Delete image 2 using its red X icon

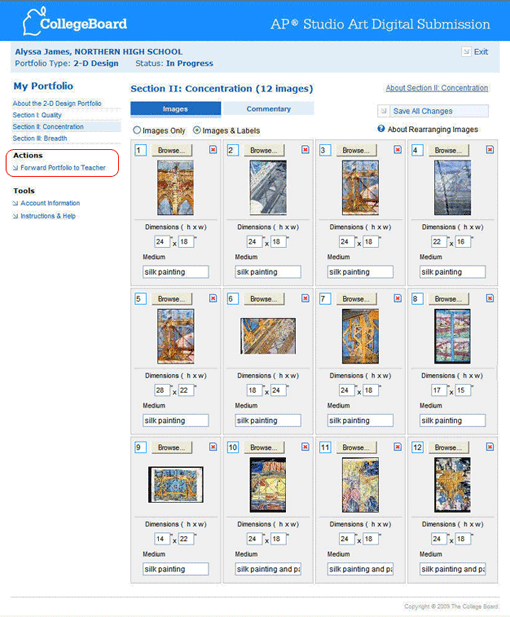305,150
